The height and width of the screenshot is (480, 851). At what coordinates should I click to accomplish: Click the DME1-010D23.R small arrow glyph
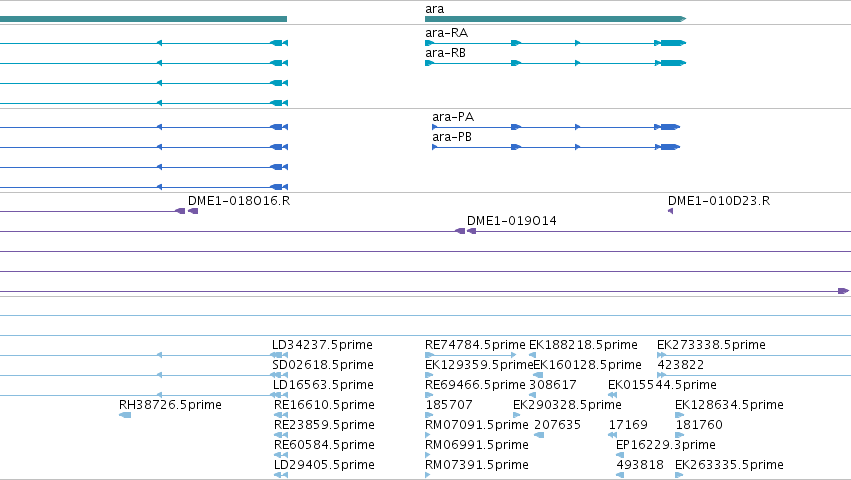coord(670,211)
